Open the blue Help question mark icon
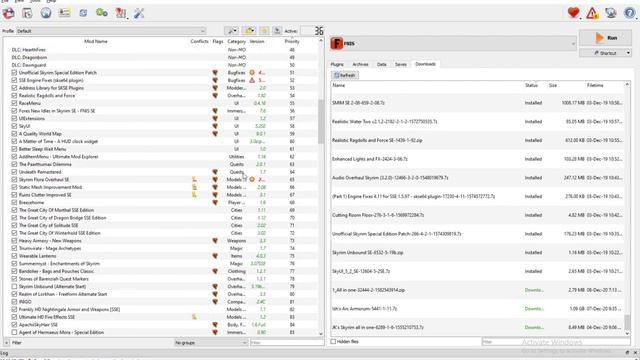This screenshot has width=640, height=360. tap(629, 13)
